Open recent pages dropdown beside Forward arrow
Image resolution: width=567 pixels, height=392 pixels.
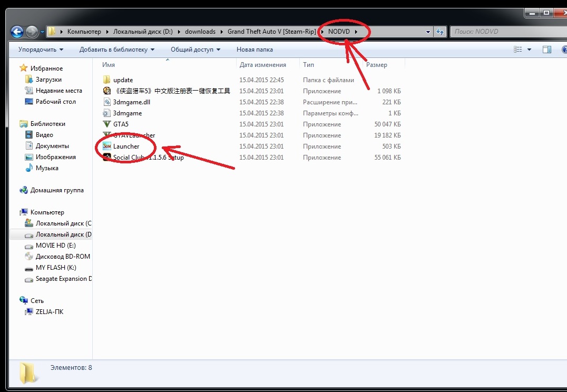(x=42, y=32)
